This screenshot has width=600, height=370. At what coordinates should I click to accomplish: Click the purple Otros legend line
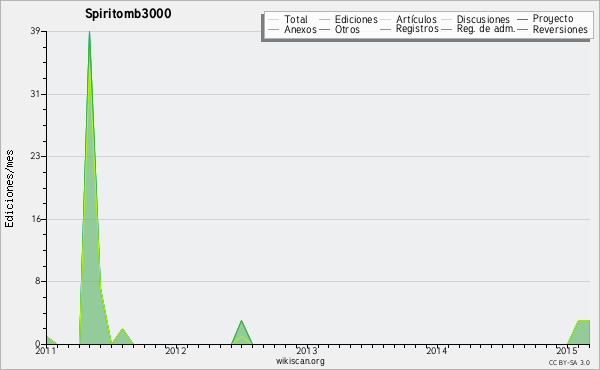pos(324,30)
